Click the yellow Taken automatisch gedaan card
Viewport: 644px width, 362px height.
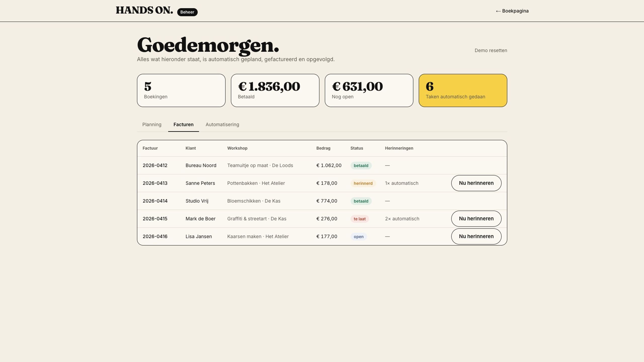(x=463, y=90)
